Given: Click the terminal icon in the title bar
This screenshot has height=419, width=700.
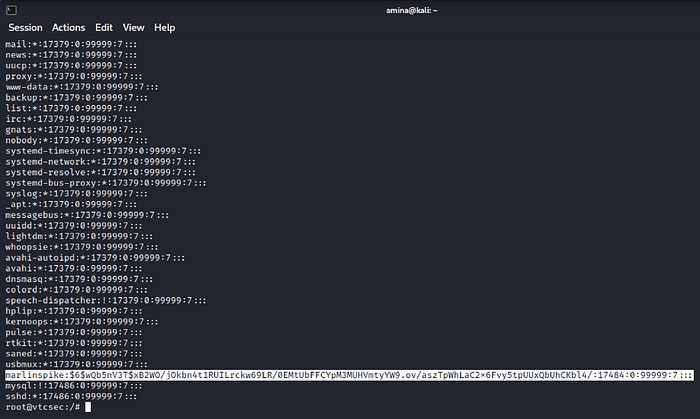Looking at the screenshot, I should pos(11,10).
